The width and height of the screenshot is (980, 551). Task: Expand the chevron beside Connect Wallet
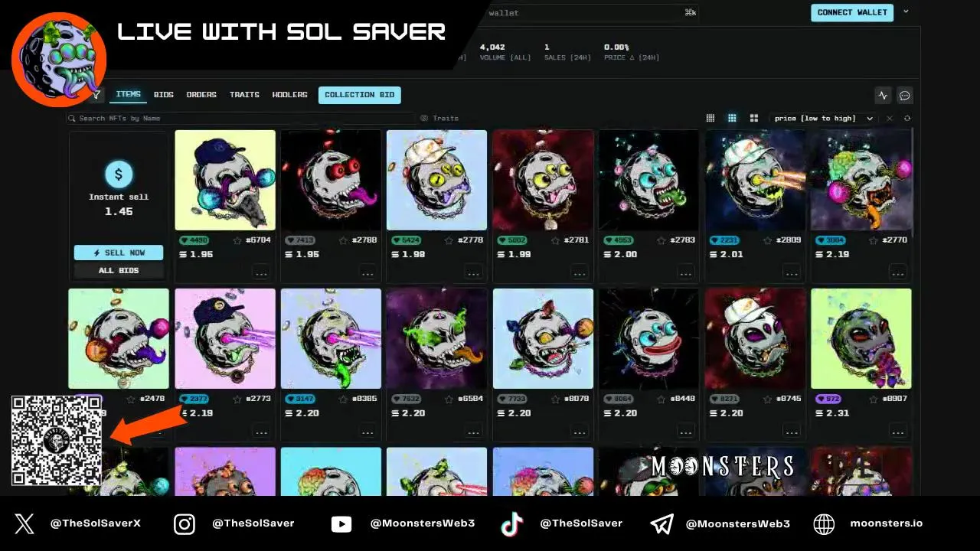(x=906, y=11)
